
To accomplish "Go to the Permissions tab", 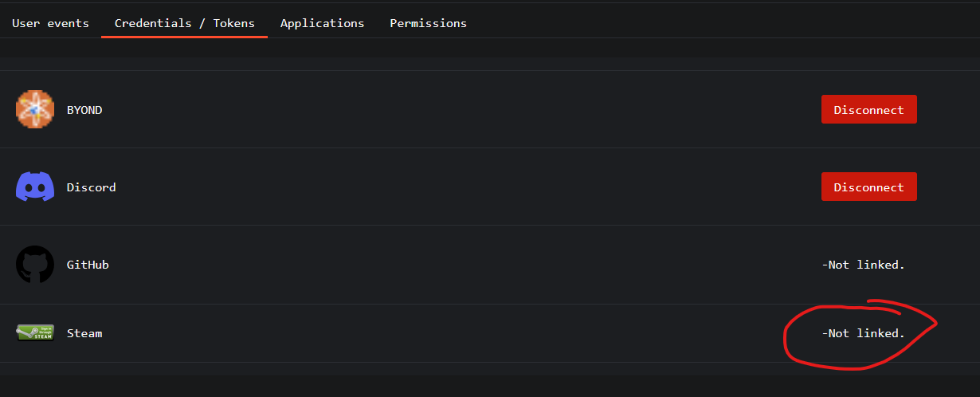I will 428,23.
